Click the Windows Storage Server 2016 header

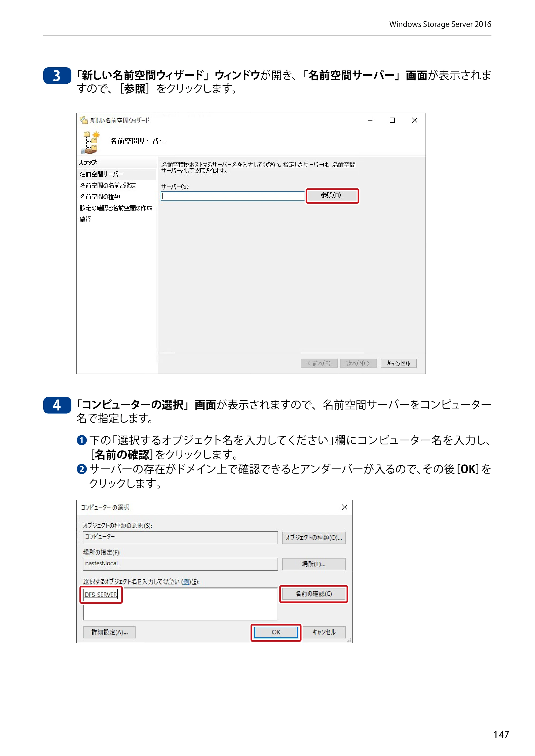(440, 24)
